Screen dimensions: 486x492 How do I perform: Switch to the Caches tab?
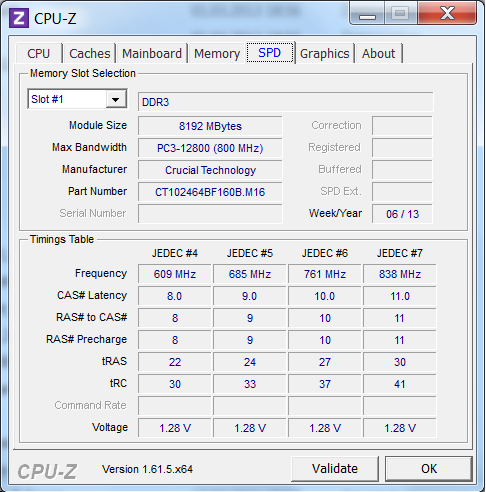click(x=90, y=54)
